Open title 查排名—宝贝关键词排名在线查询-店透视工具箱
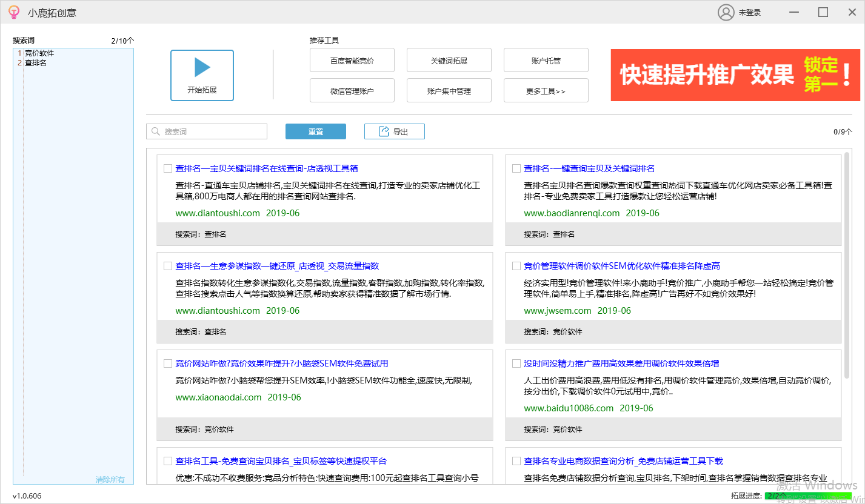865x504 pixels. [267, 168]
